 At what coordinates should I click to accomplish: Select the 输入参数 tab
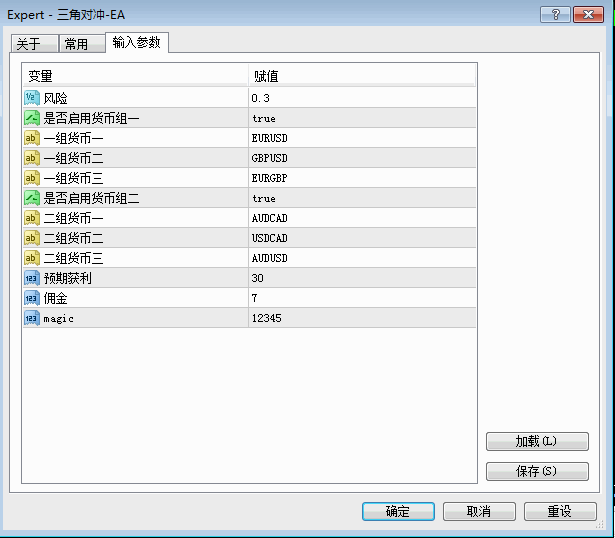pyautogui.click(x=137, y=42)
